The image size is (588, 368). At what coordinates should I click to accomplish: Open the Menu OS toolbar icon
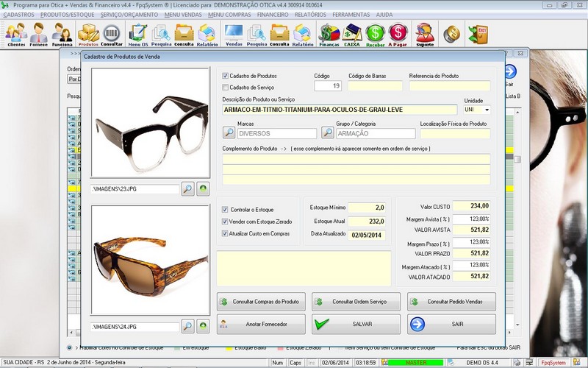[137, 34]
